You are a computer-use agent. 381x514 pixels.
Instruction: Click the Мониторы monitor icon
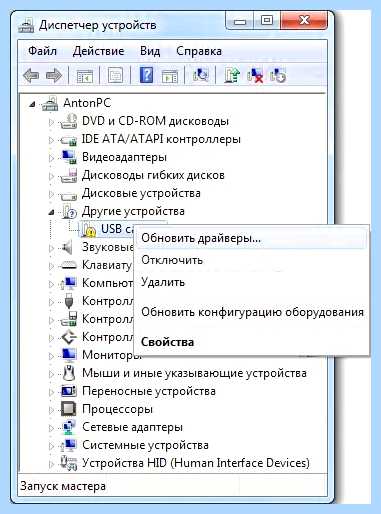point(69,355)
